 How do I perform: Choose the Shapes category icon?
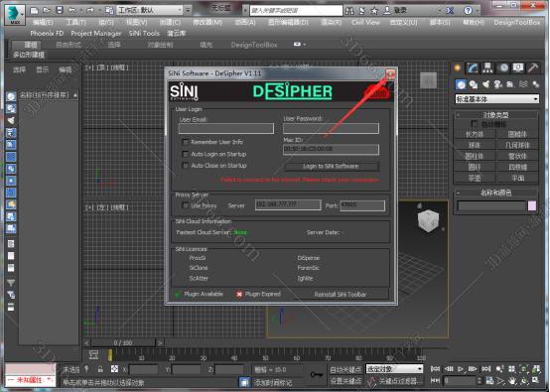[x=474, y=84]
